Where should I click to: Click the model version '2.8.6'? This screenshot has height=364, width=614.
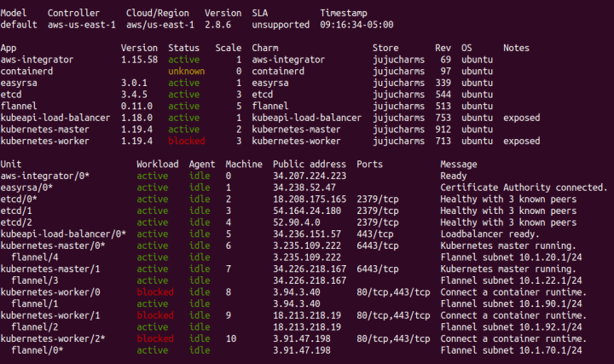[x=217, y=25]
